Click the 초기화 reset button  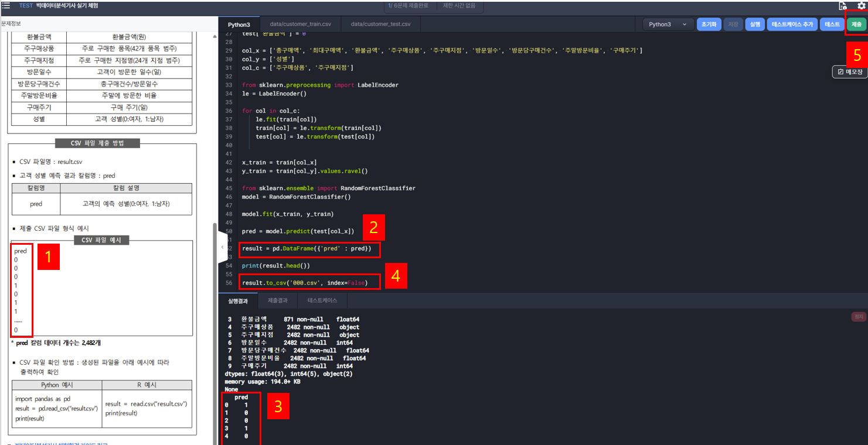[709, 25]
